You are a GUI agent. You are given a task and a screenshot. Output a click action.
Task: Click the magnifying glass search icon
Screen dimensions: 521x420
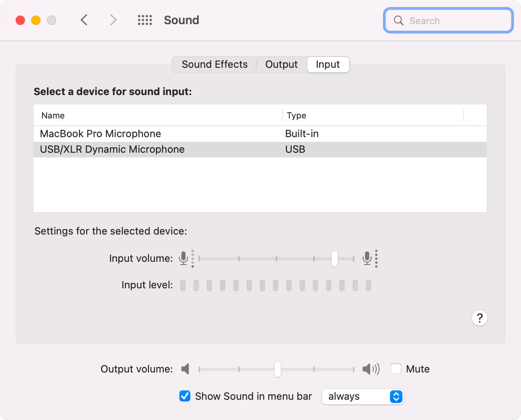click(x=398, y=21)
